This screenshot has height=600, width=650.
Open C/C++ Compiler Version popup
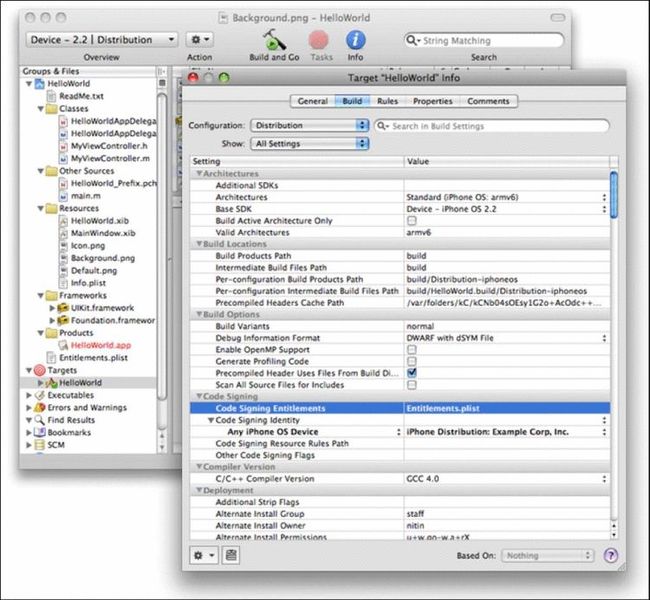click(x=604, y=479)
